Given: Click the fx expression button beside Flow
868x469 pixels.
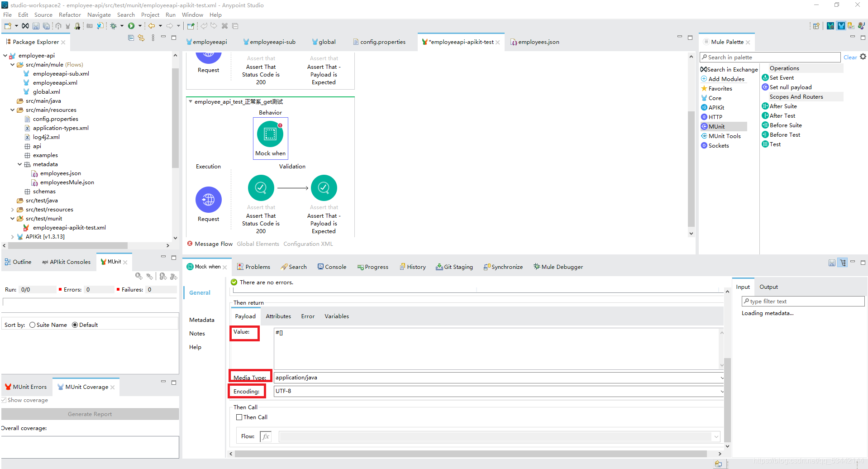Looking at the screenshot, I should click(266, 436).
